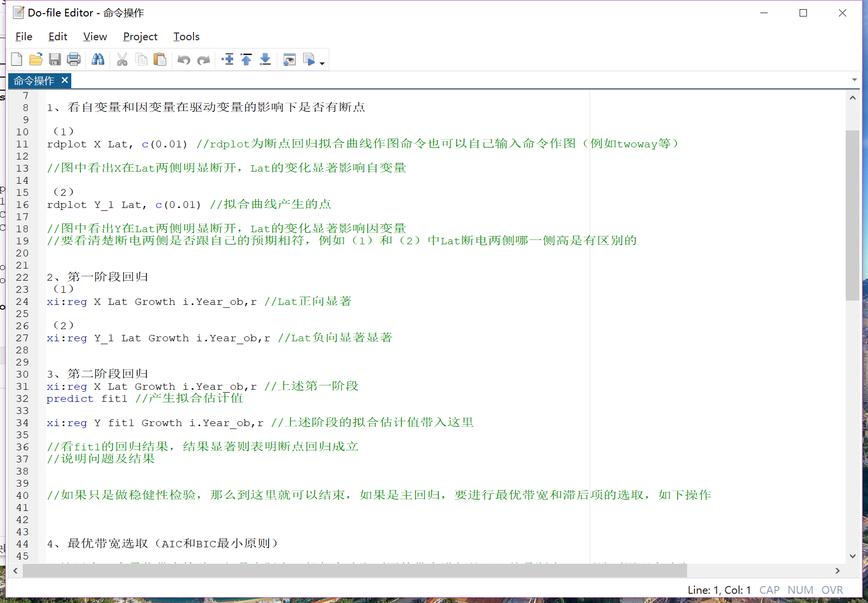
Task: Copy selection using the Copy icon
Action: [x=141, y=59]
